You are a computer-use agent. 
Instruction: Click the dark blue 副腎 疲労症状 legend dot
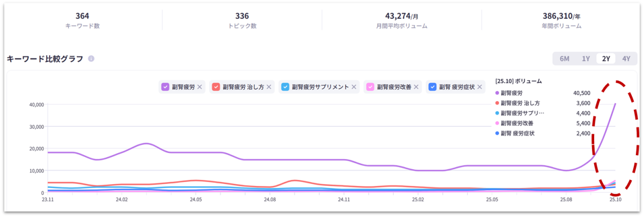coord(496,133)
